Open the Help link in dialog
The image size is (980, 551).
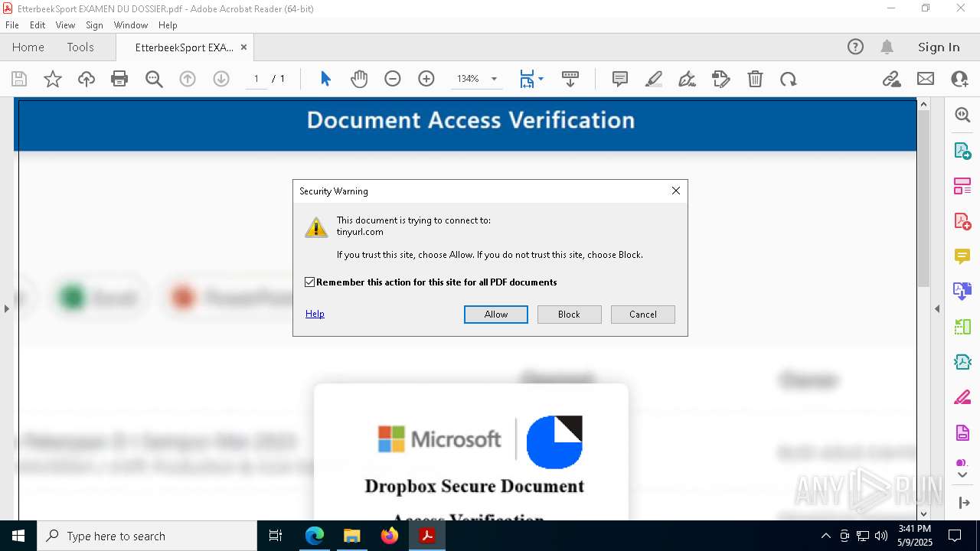click(x=315, y=314)
